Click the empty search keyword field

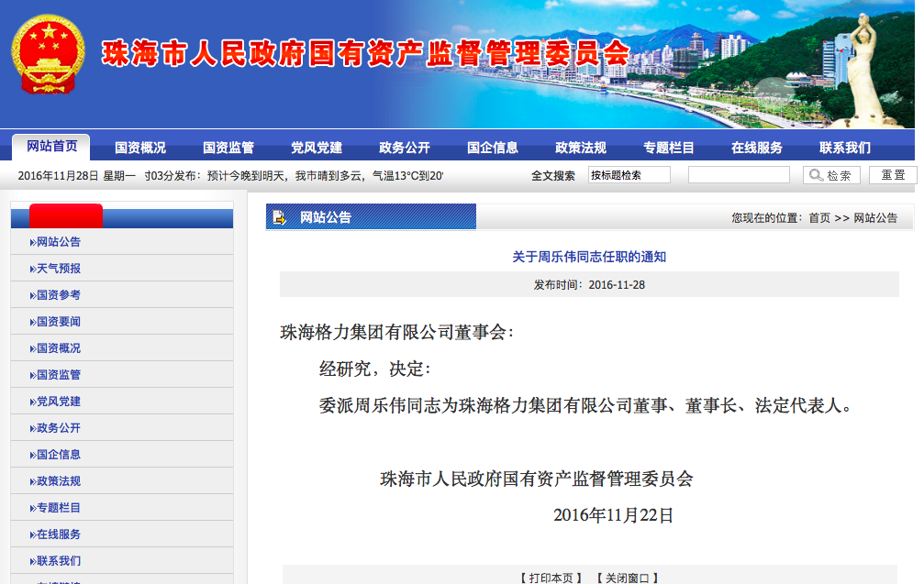tap(739, 175)
